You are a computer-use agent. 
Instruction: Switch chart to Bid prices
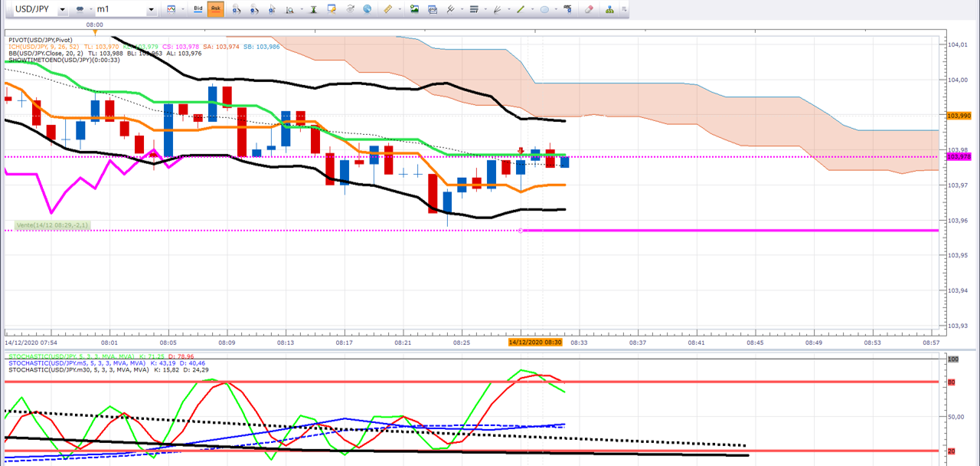[x=198, y=9]
